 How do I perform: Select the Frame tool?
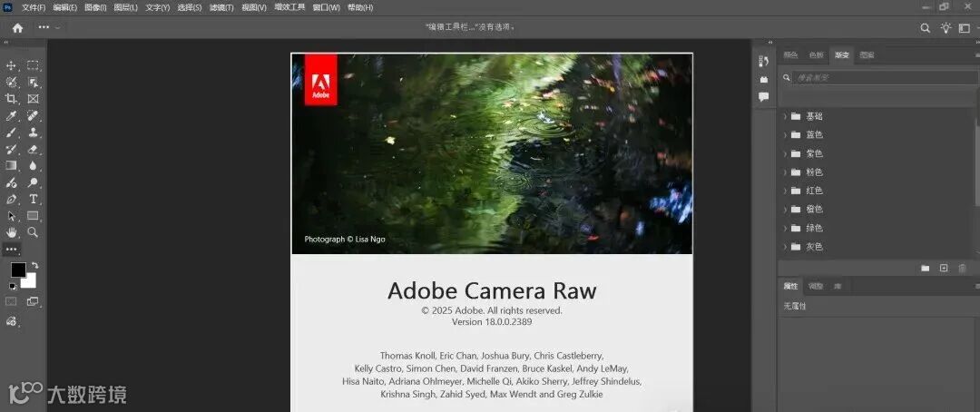click(x=34, y=99)
